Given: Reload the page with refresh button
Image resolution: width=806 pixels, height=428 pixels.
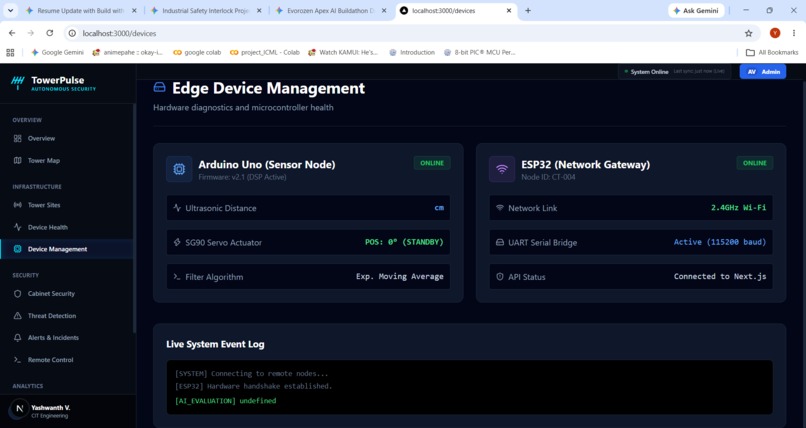Looking at the screenshot, I should (49, 33).
